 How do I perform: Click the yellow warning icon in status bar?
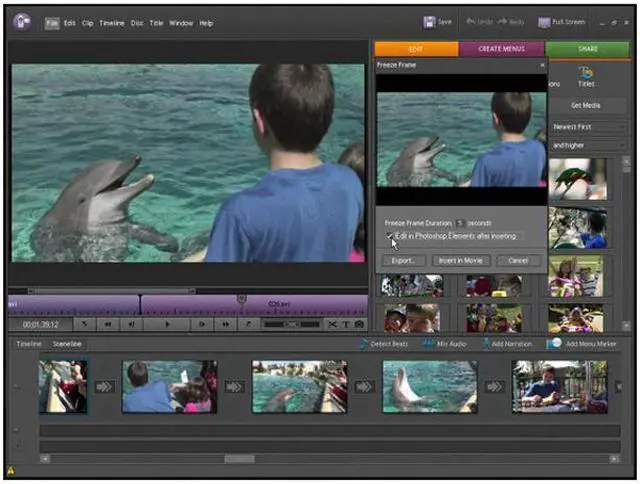[x=11, y=471]
